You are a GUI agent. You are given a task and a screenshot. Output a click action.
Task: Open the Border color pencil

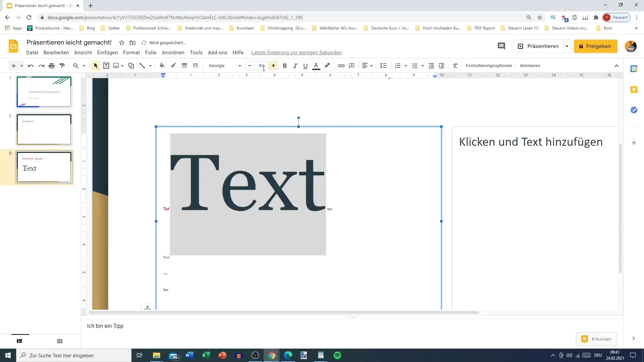pyautogui.click(x=173, y=66)
